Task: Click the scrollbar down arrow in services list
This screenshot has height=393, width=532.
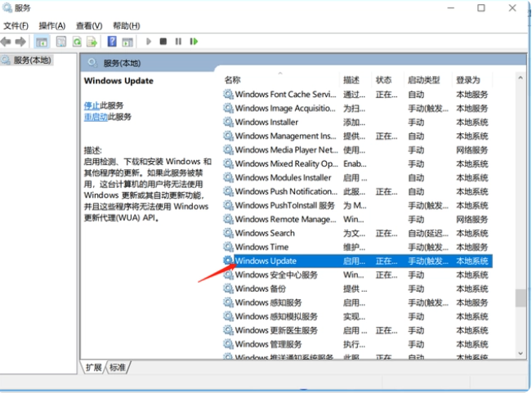Action: [x=521, y=353]
